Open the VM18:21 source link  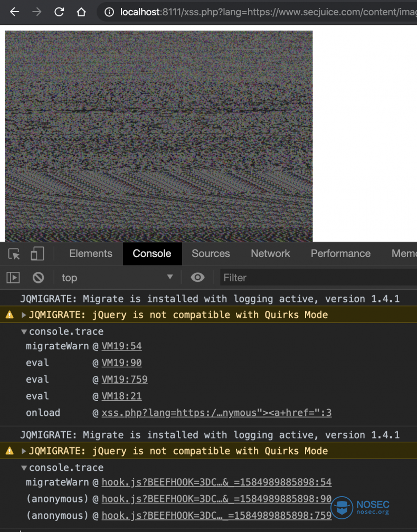(121, 396)
